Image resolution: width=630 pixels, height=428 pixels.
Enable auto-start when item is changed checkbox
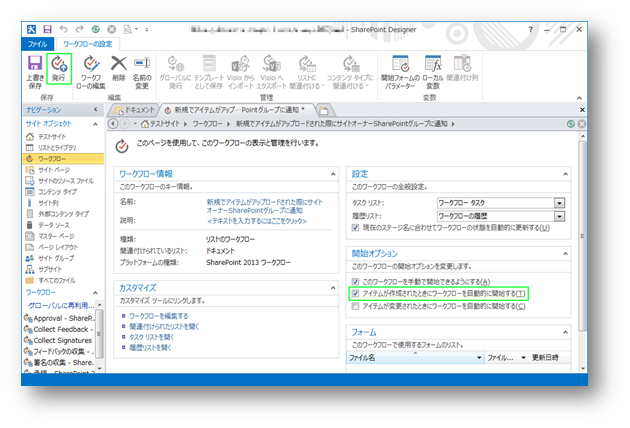[x=355, y=306]
